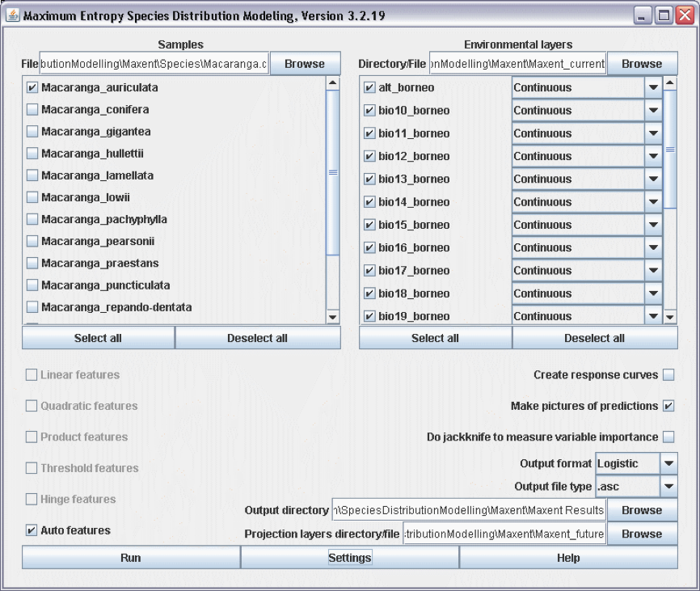Open the bio16_borneo type dropdown
The image size is (700, 591).
(653, 247)
